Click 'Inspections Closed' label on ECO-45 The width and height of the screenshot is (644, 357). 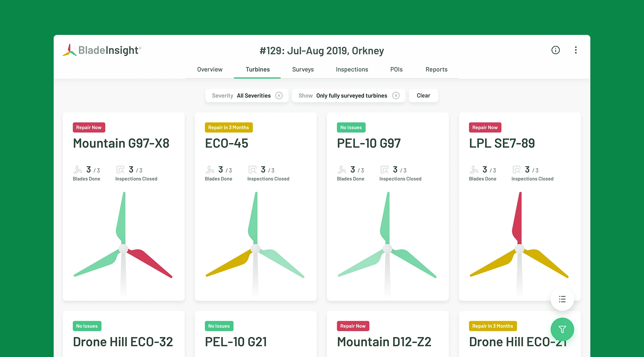pos(268,179)
